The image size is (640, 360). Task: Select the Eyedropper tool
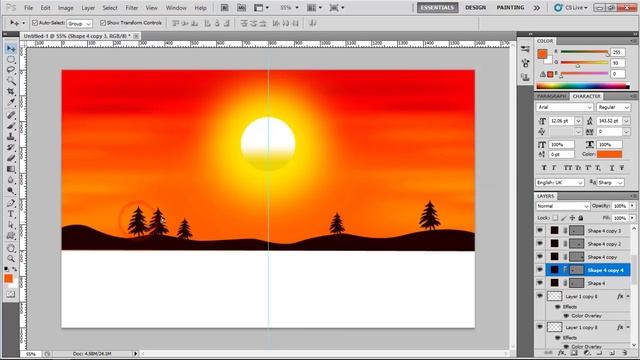point(11,102)
